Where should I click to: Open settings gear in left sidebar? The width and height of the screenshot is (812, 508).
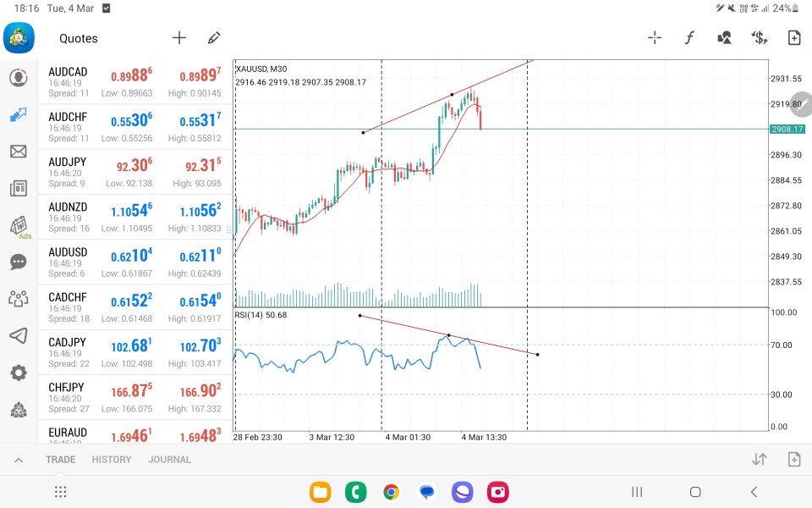point(18,373)
